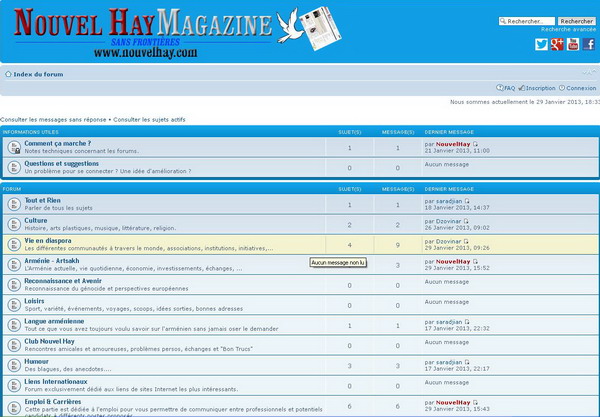Click the font size change icon
The width and height of the screenshot is (600, 417).
coord(589,72)
